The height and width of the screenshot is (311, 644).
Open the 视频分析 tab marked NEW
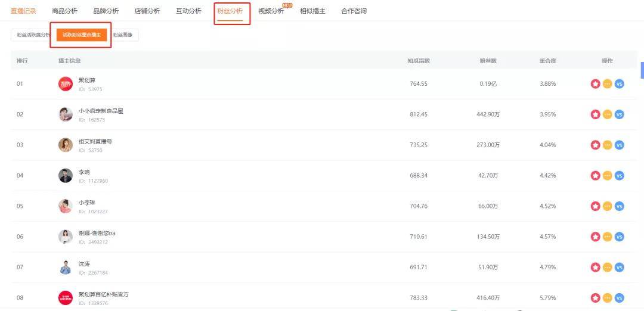click(271, 11)
